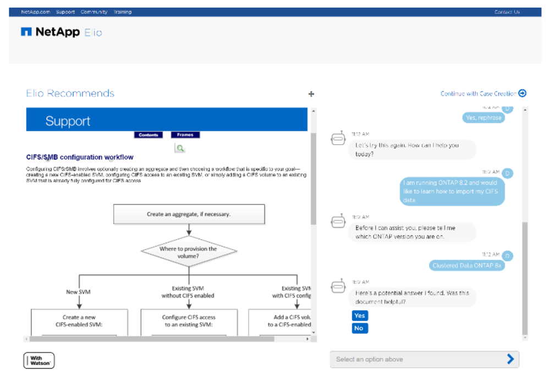The width and height of the screenshot is (550, 392).
Task: Click the Case Creation arrow circle icon
Action: point(522,93)
